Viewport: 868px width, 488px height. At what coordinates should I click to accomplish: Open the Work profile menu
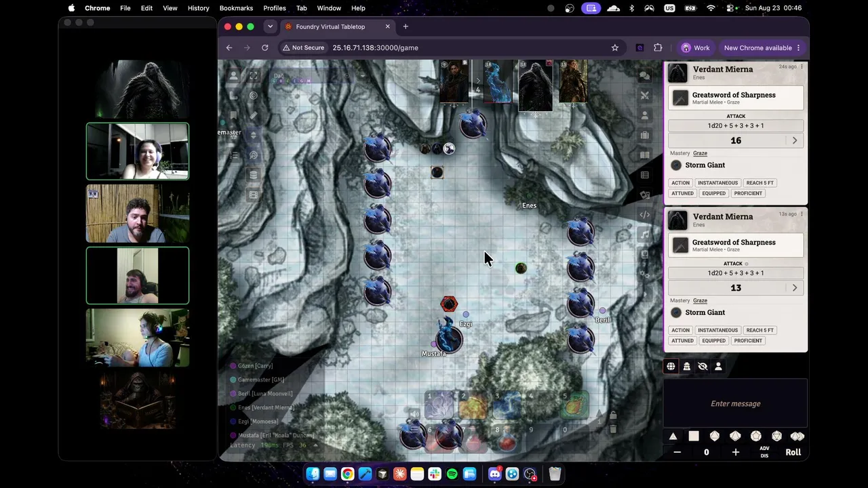(696, 47)
